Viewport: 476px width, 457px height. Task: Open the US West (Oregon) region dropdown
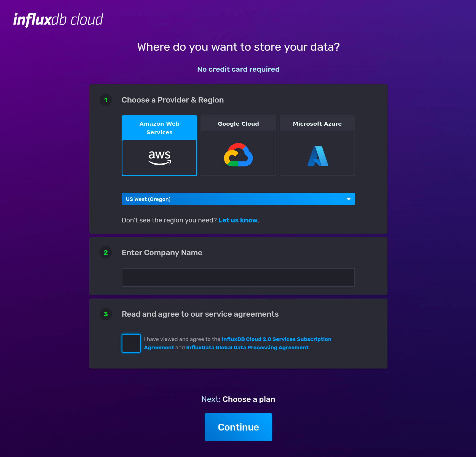pos(238,199)
